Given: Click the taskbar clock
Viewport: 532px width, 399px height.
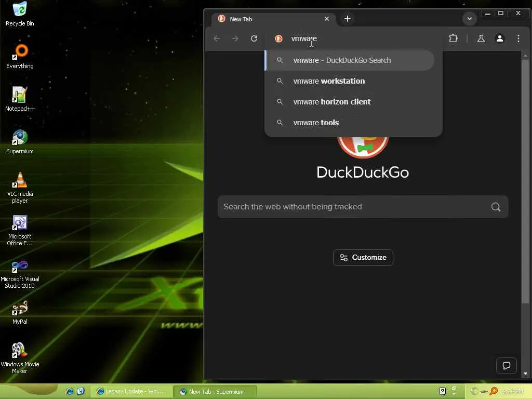Looking at the screenshot, I should (x=513, y=392).
